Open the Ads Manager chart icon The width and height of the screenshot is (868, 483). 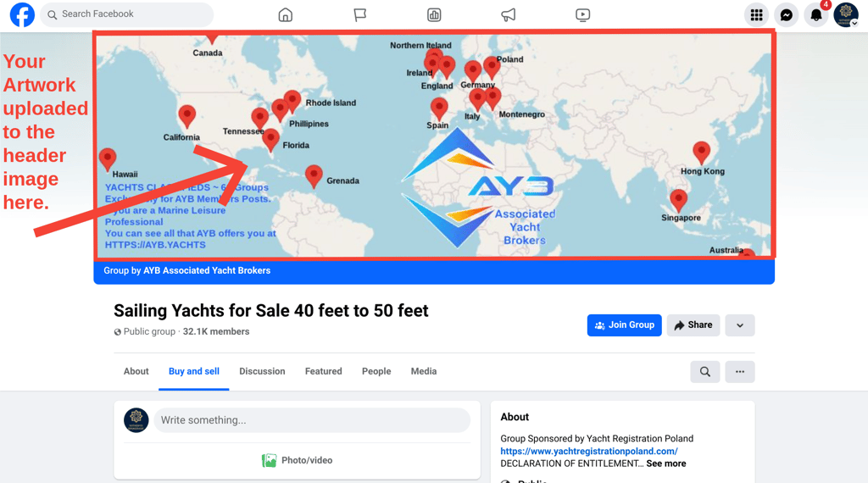pyautogui.click(x=434, y=15)
